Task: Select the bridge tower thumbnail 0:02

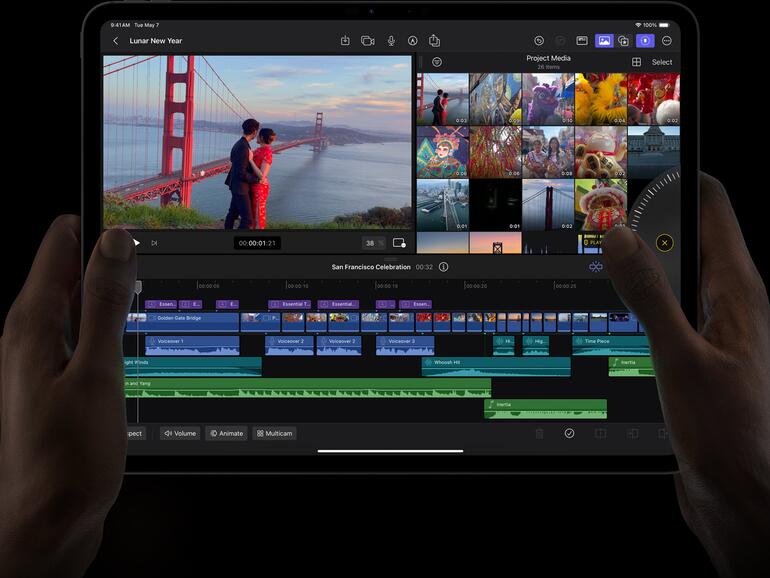Action: [x=548, y=205]
